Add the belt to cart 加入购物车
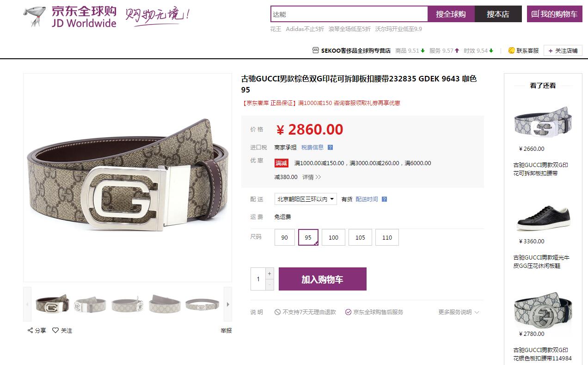Viewport: 588px width, 365px height. [323, 279]
